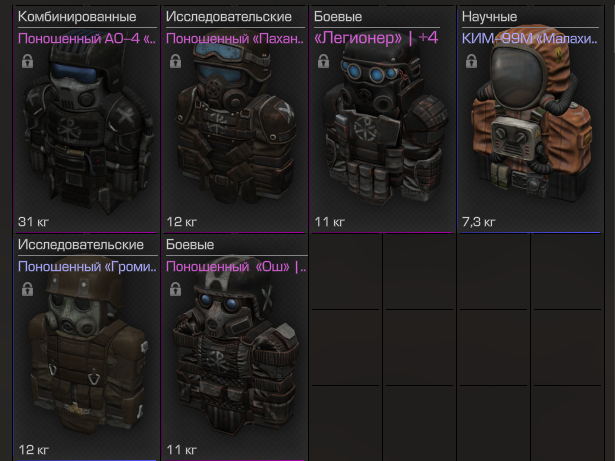Select the «Легионер» armor with blue goggles
Image resolution: width=615 pixels, height=461 pixels.
pyautogui.click(x=382, y=122)
